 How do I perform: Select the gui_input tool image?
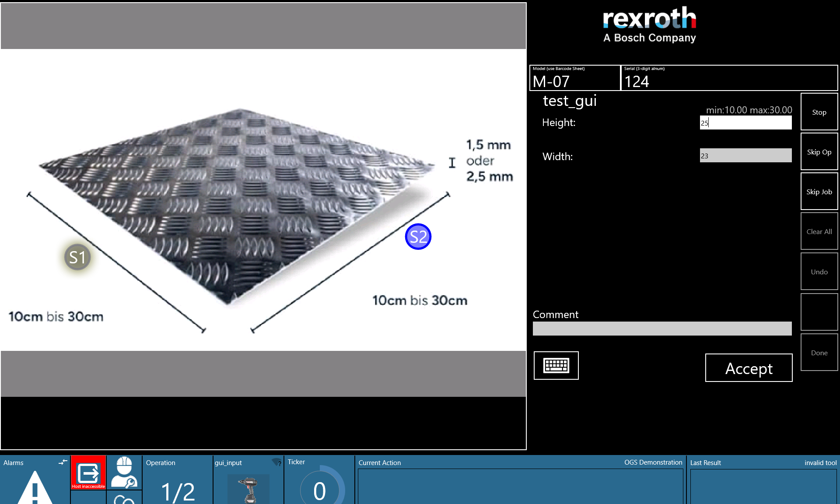point(248,489)
